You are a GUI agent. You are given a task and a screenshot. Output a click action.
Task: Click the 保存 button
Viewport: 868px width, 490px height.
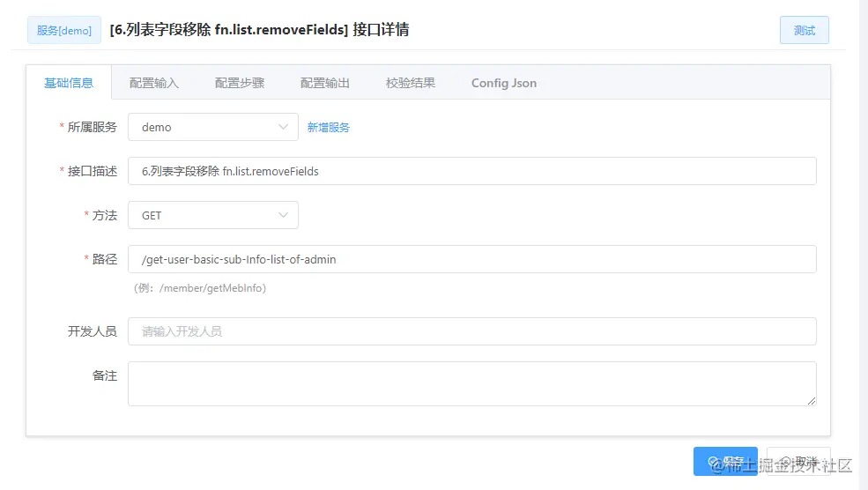[725, 461]
